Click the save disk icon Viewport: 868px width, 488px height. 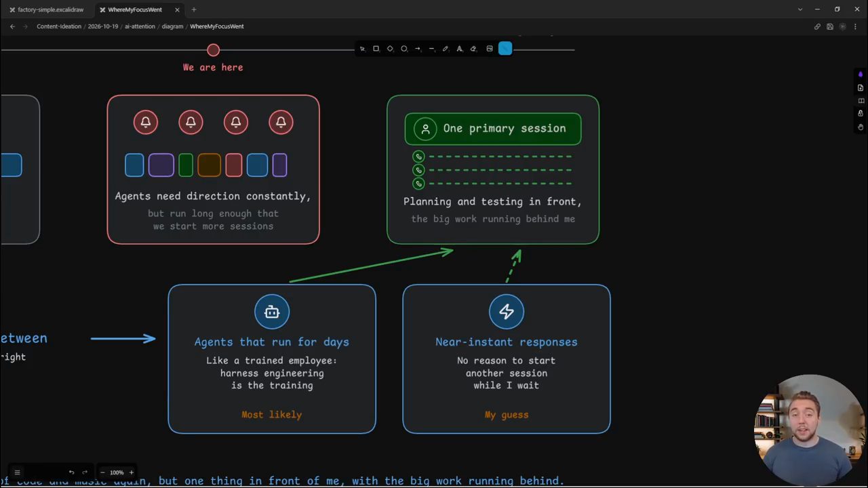(830, 26)
